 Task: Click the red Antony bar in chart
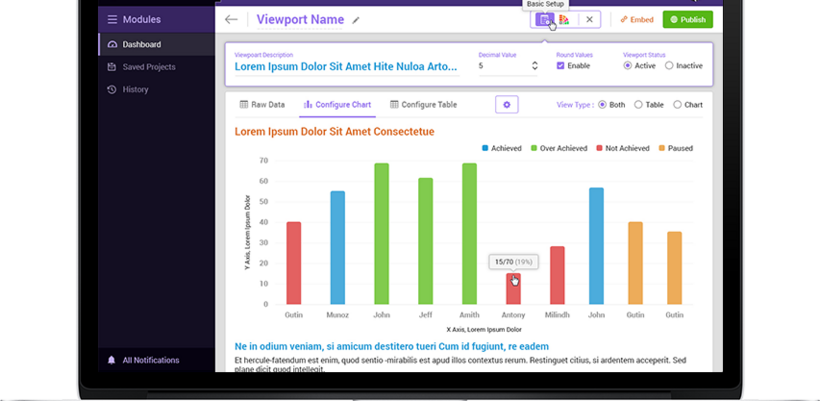[x=513, y=289]
